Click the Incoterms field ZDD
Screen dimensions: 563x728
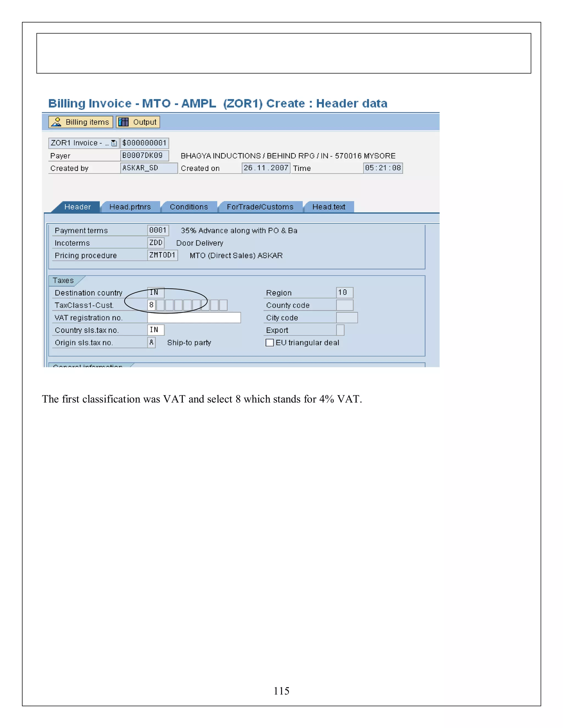tap(156, 243)
